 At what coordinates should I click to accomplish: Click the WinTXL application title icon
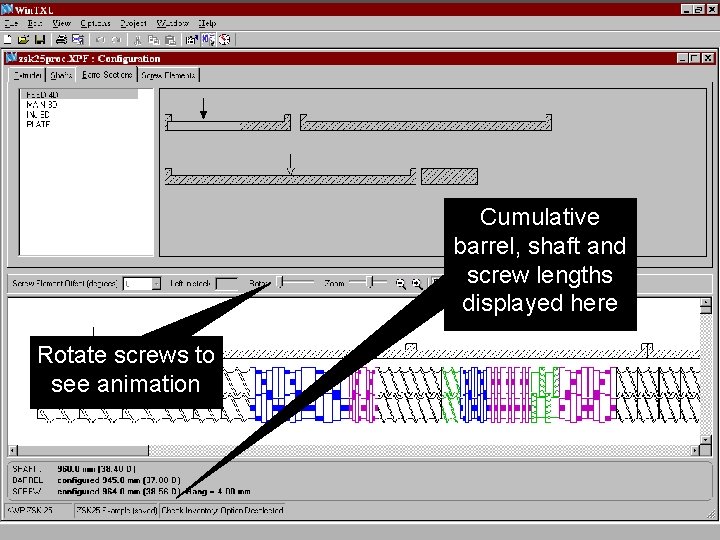(x=7, y=9)
